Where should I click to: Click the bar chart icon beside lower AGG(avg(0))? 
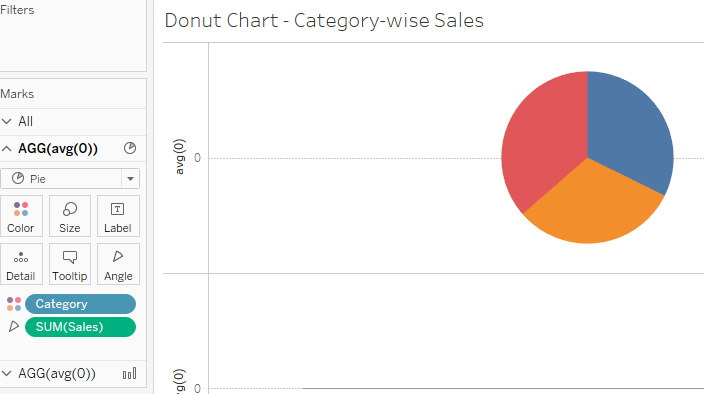tap(129, 373)
